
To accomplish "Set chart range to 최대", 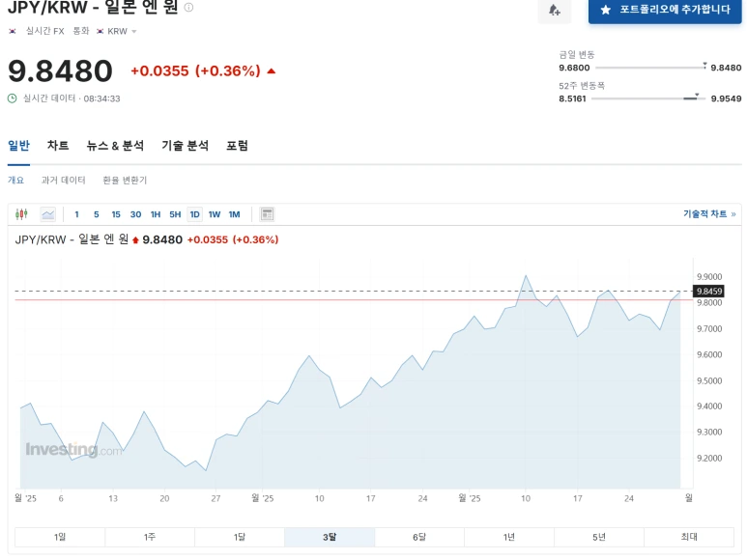I will pyautogui.click(x=689, y=537).
